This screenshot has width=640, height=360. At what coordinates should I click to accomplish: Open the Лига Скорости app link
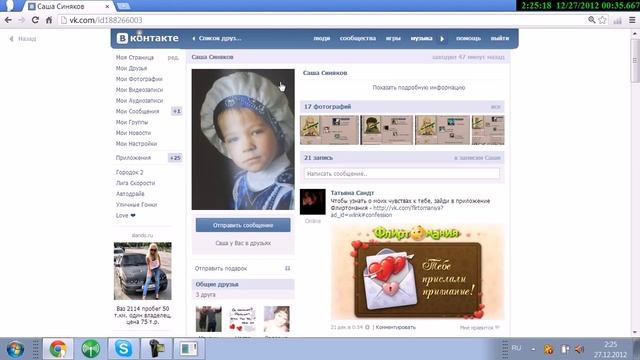pyautogui.click(x=135, y=183)
